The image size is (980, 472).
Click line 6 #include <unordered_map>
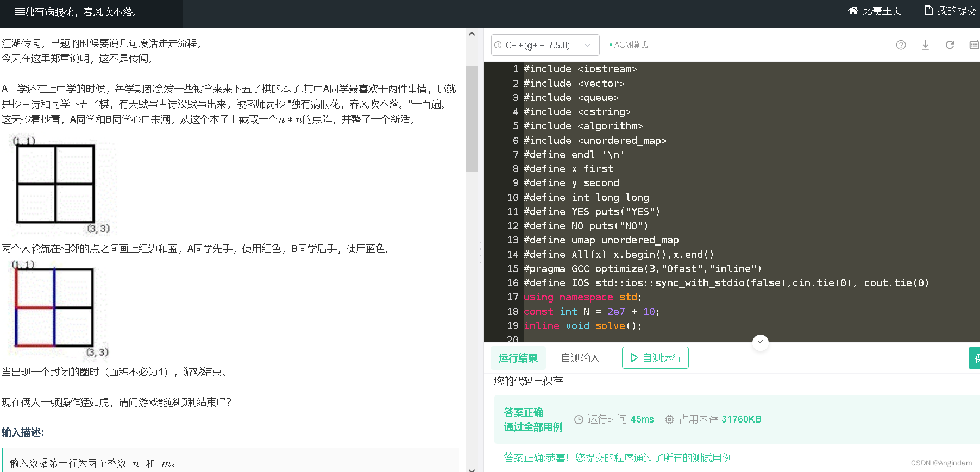coord(595,141)
